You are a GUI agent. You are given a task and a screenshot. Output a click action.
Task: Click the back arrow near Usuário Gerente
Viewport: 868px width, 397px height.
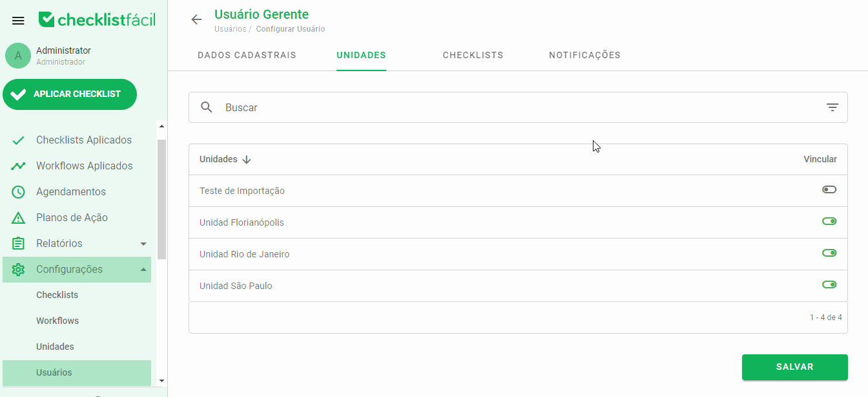pyautogui.click(x=196, y=19)
